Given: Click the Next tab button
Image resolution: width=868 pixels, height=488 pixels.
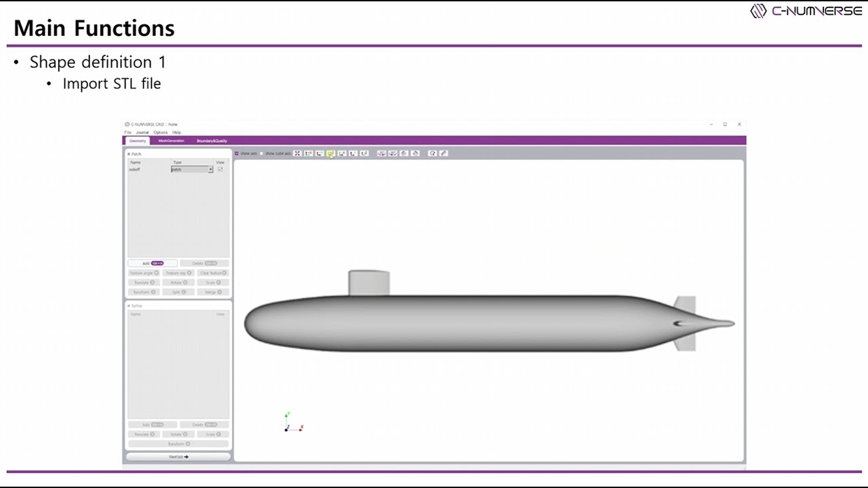Looking at the screenshot, I should click(178, 457).
